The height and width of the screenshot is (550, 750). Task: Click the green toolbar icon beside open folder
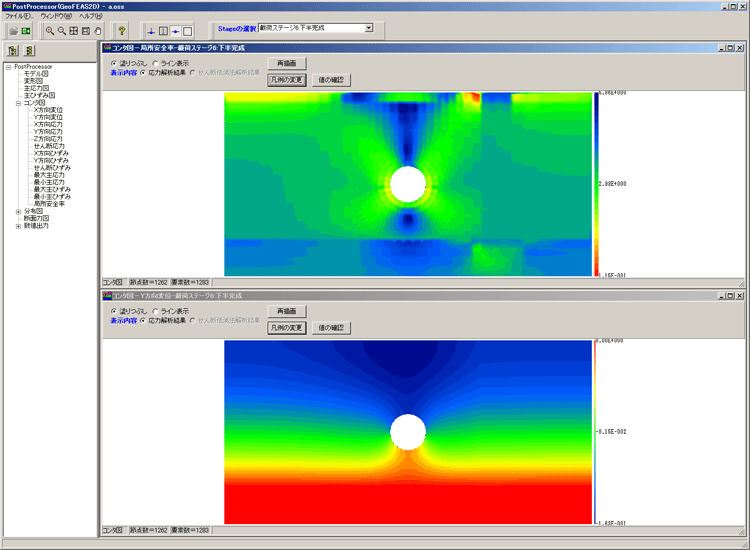[26, 31]
